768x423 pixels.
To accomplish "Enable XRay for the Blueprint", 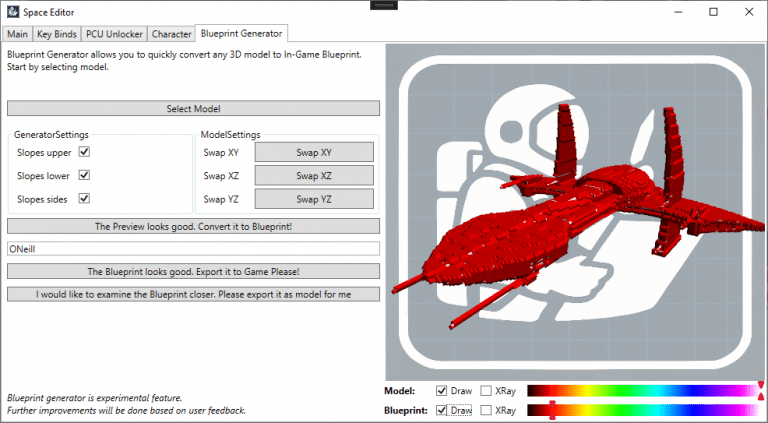I will coord(486,410).
